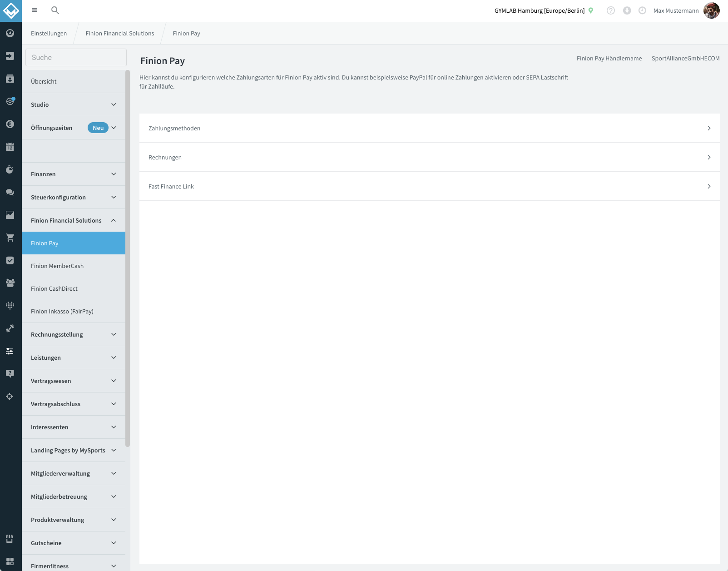Open the downloads arrow icon in header

627,10
